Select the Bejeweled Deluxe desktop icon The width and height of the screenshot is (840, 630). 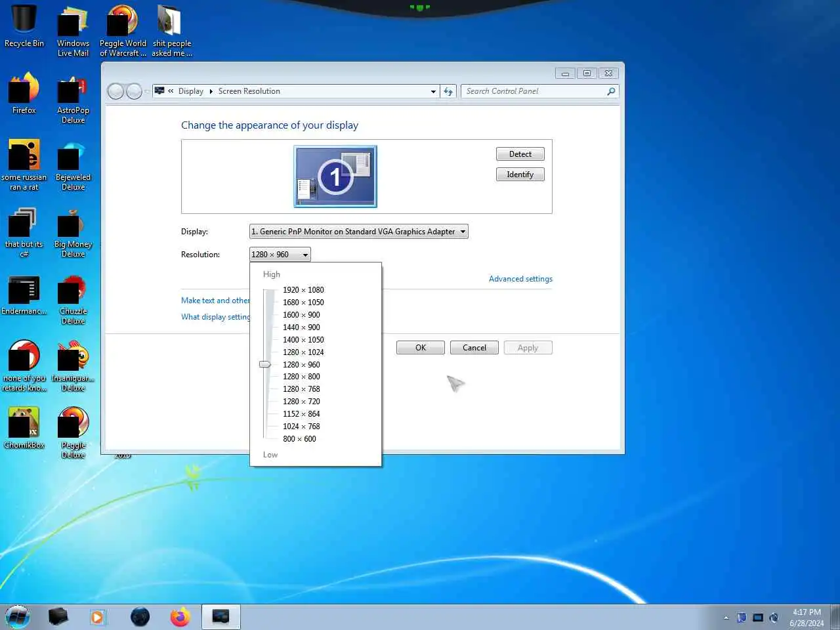(73, 165)
